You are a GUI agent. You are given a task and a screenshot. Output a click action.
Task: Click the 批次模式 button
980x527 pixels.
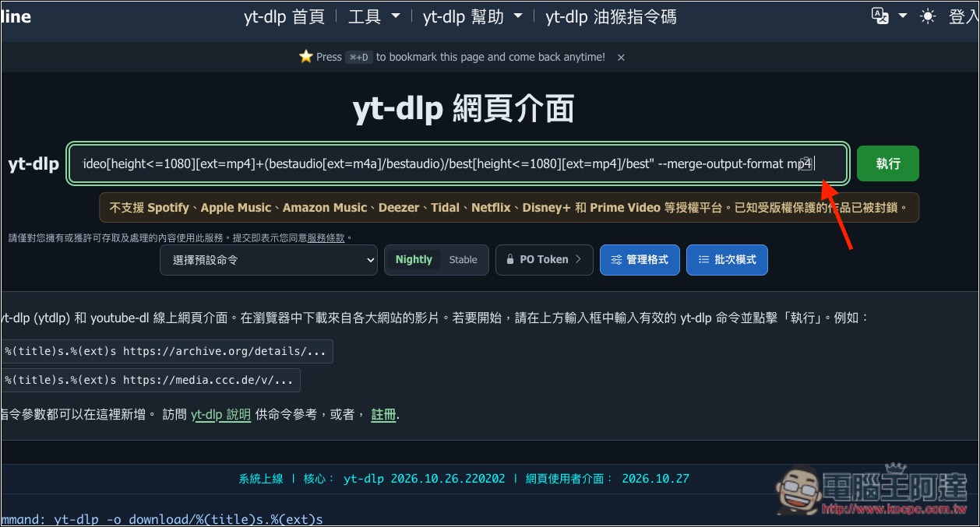tap(727, 260)
